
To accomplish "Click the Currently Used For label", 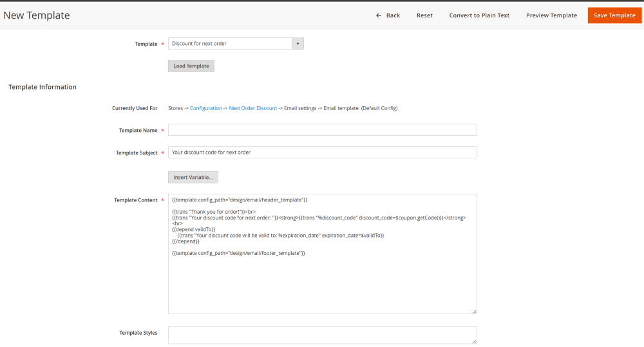I will [135, 108].
